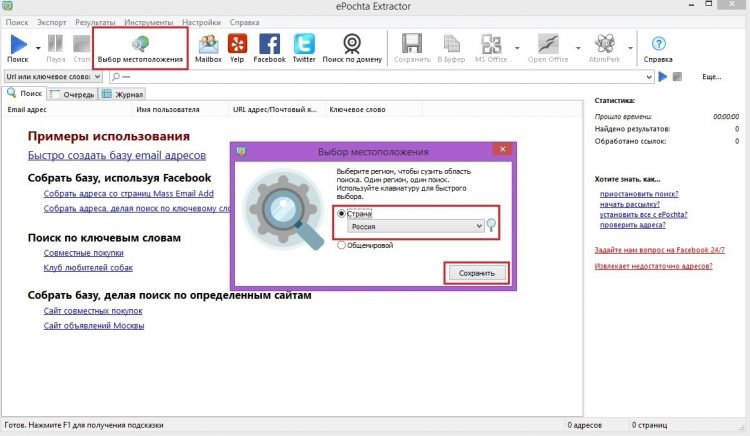750x436 pixels.
Task: Open the Настройки menu
Action: (201, 22)
